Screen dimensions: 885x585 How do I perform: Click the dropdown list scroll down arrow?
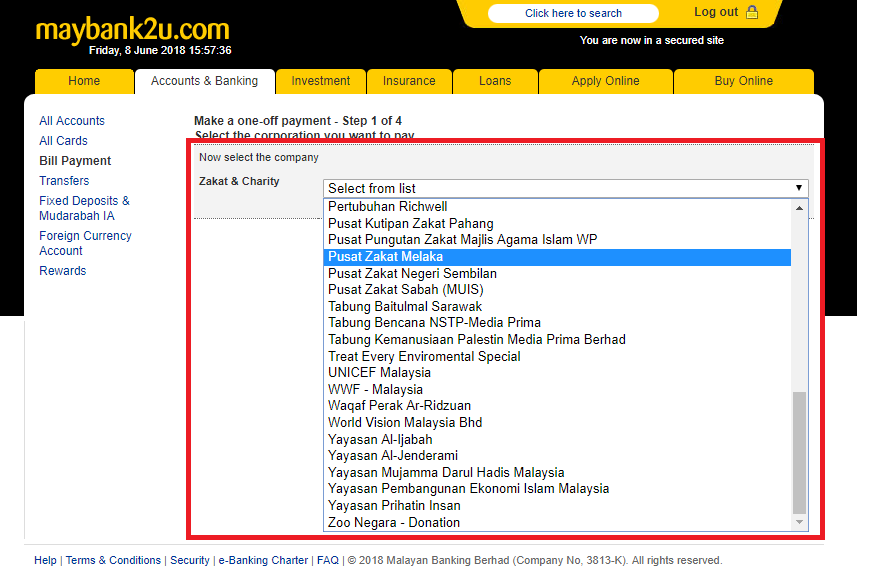pos(799,522)
